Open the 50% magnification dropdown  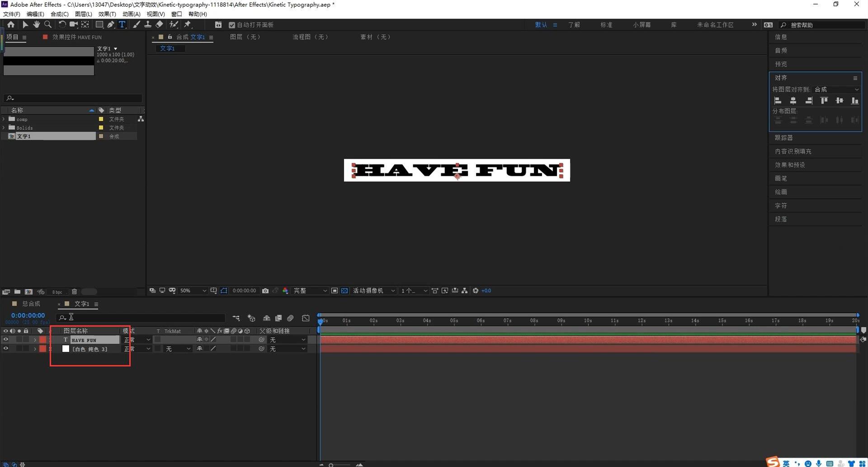(x=193, y=291)
